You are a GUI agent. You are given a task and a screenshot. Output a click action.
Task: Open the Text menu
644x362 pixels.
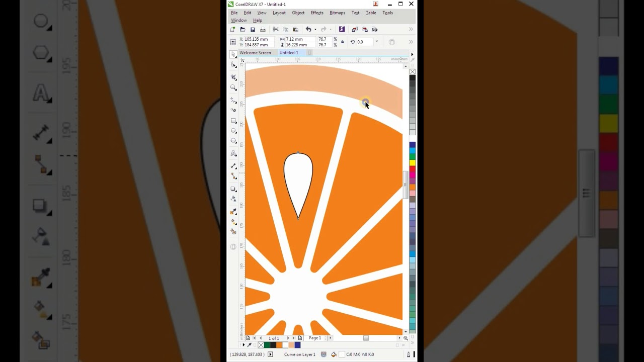point(356,13)
